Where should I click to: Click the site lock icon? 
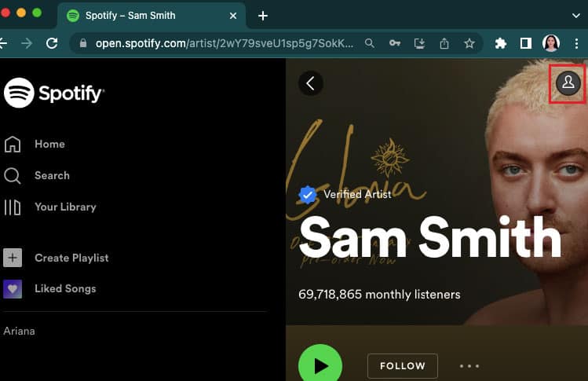(83, 43)
